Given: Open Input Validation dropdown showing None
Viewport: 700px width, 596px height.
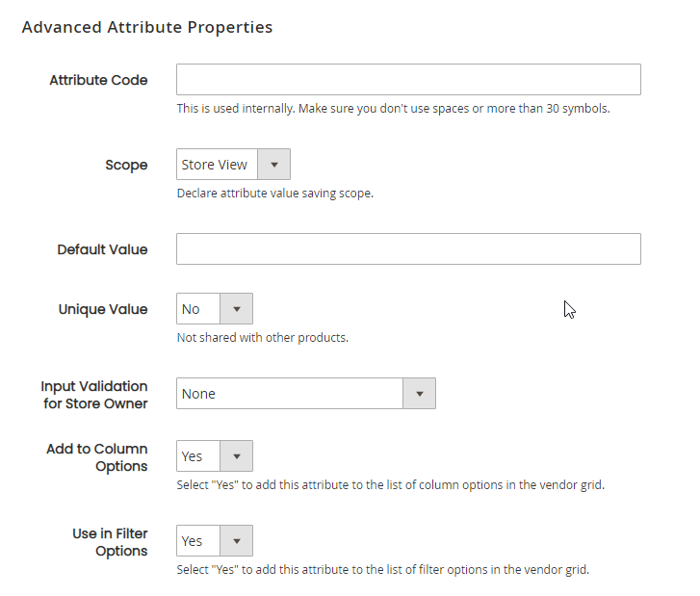Looking at the screenshot, I should pyautogui.click(x=306, y=393).
